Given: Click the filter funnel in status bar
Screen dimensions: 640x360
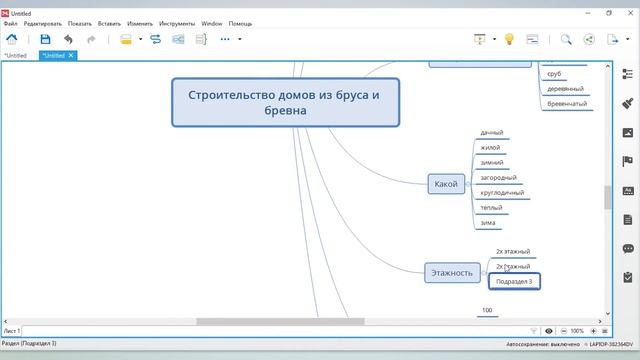Looking at the screenshot, I should (533, 331).
